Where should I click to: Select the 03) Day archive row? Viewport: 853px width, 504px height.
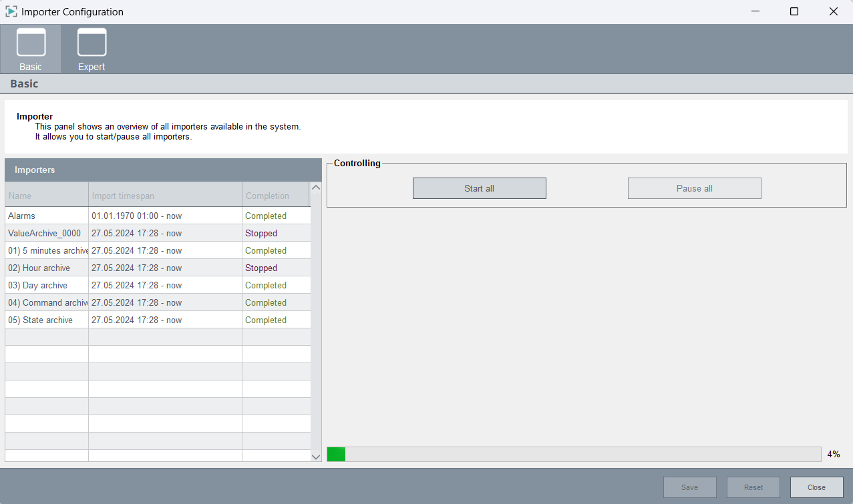tap(47, 285)
